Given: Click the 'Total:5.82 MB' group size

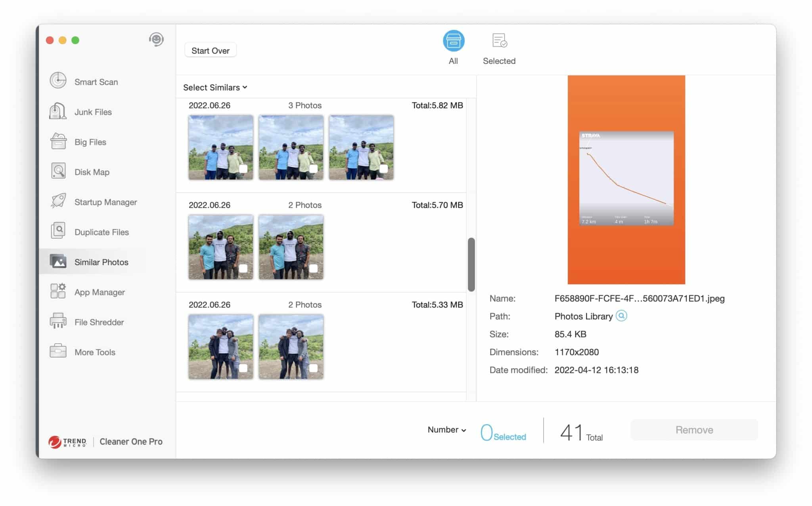Looking at the screenshot, I should (437, 105).
